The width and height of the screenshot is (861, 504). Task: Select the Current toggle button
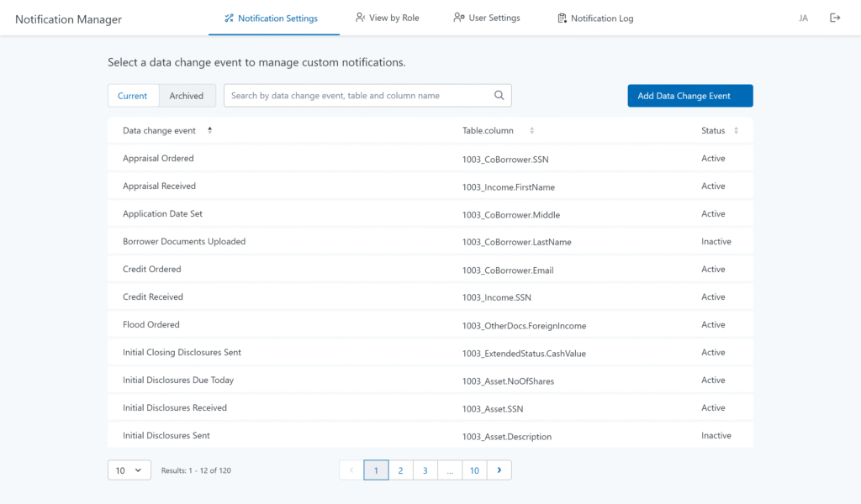point(133,96)
